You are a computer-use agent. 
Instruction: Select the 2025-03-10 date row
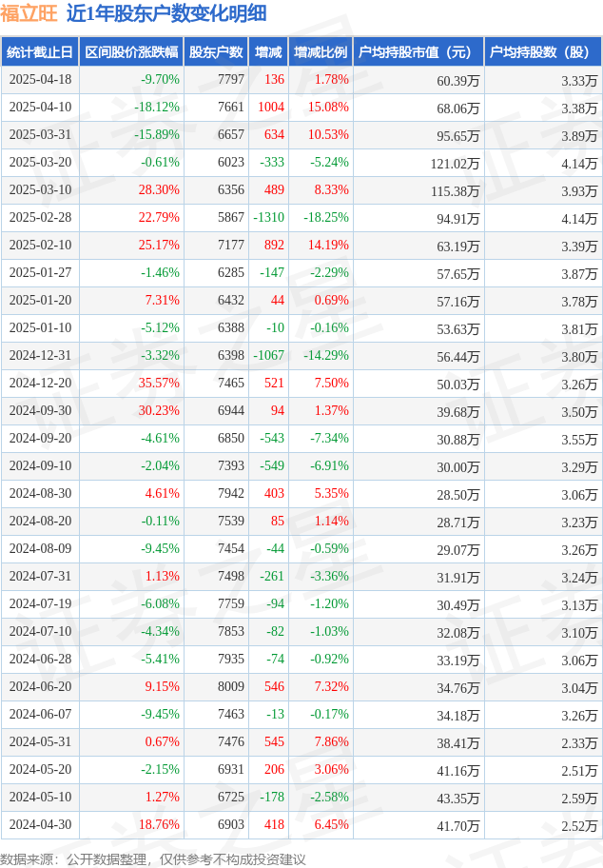point(301,190)
